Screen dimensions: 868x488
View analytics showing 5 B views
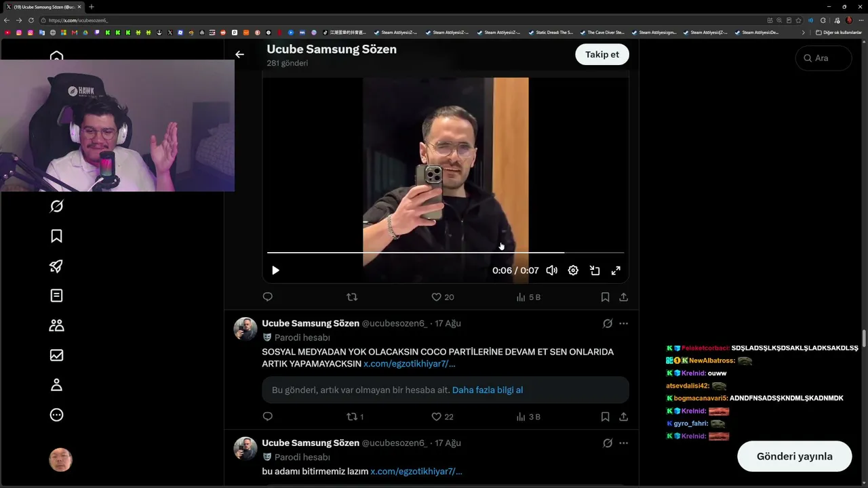(528, 297)
